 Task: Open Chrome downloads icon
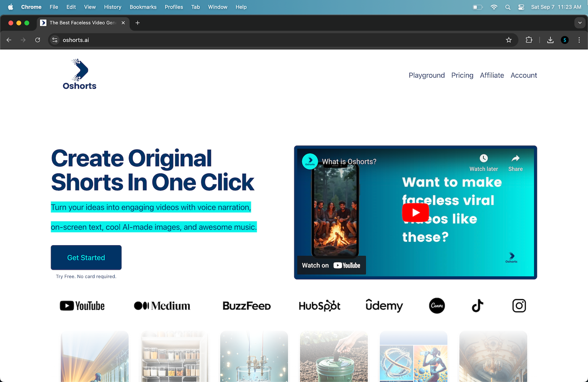point(551,40)
